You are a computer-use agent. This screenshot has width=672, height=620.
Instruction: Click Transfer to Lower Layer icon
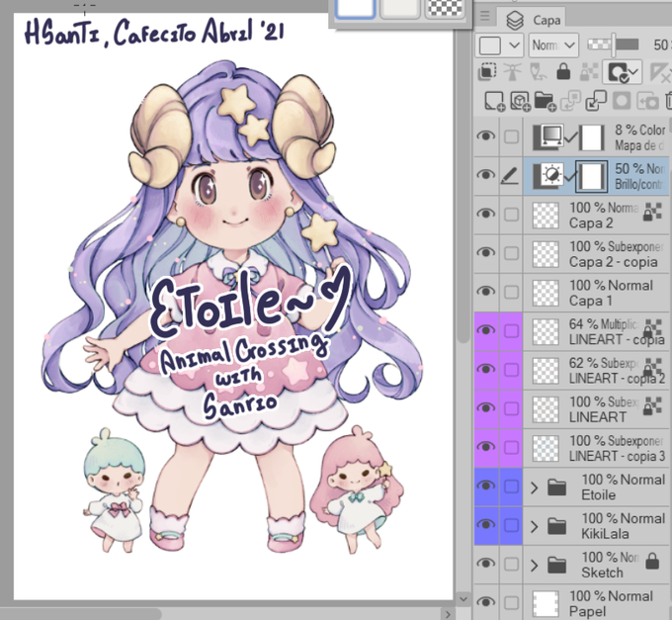coord(571,101)
